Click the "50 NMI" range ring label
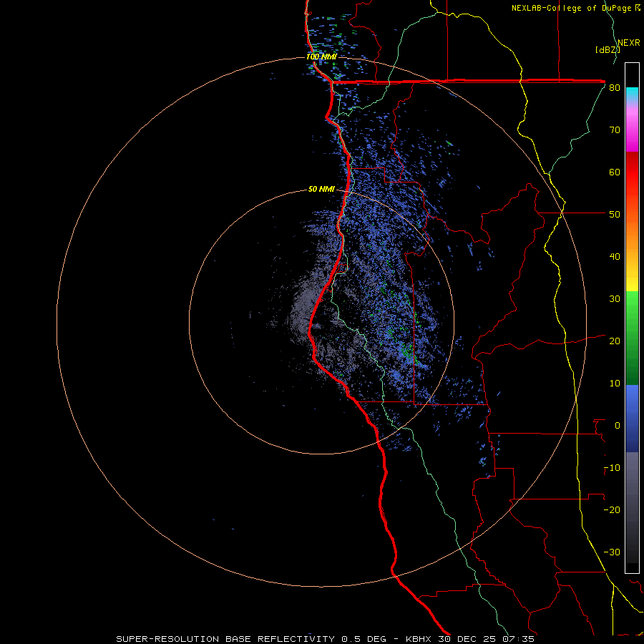 pos(321,190)
